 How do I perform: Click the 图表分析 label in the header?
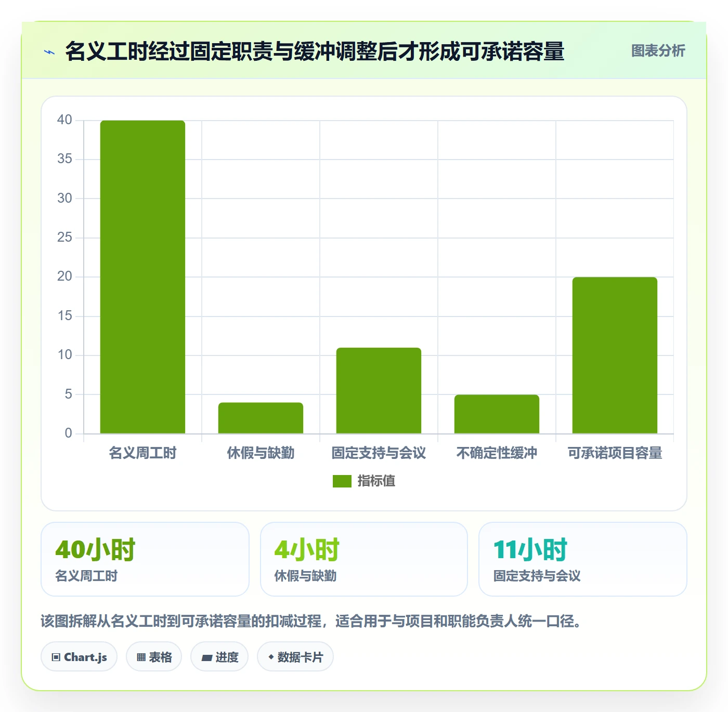click(x=658, y=51)
